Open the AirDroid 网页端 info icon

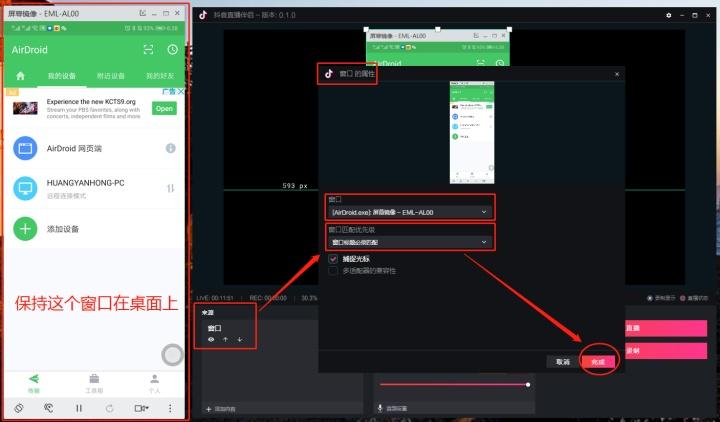pyautogui.click(x=170, y=148)
